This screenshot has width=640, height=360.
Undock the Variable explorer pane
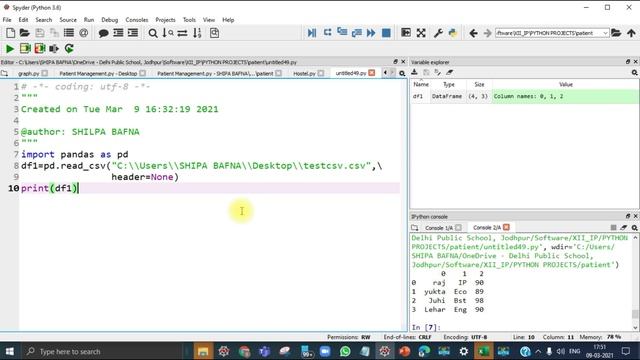click(628, 62)
